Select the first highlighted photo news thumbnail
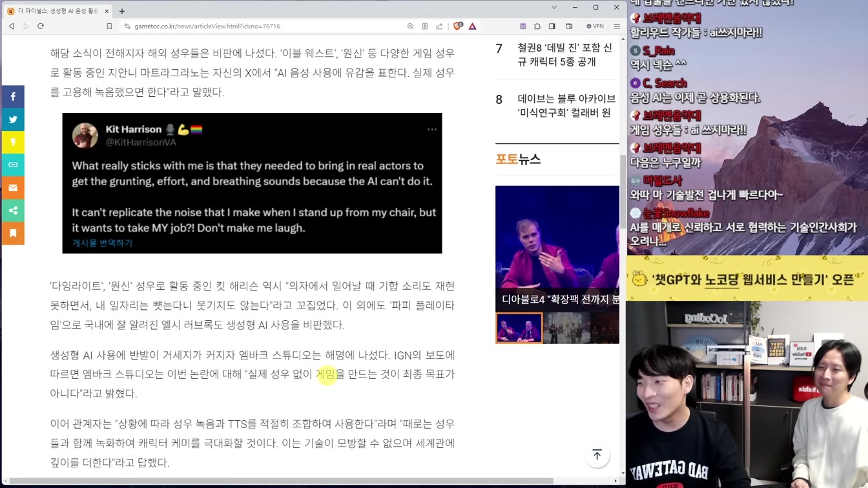 pyautogui.click(x=519, y=328)
